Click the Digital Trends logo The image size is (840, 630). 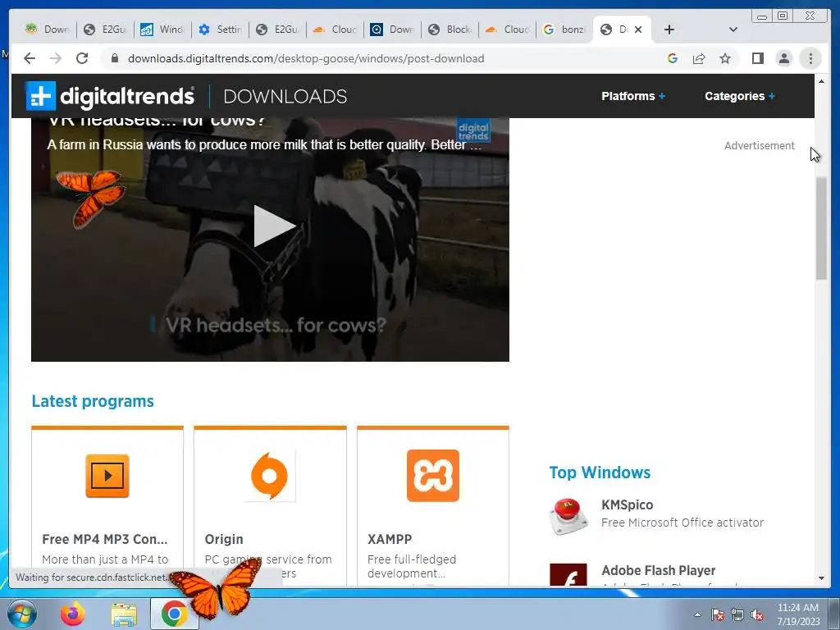coord(110,97)
